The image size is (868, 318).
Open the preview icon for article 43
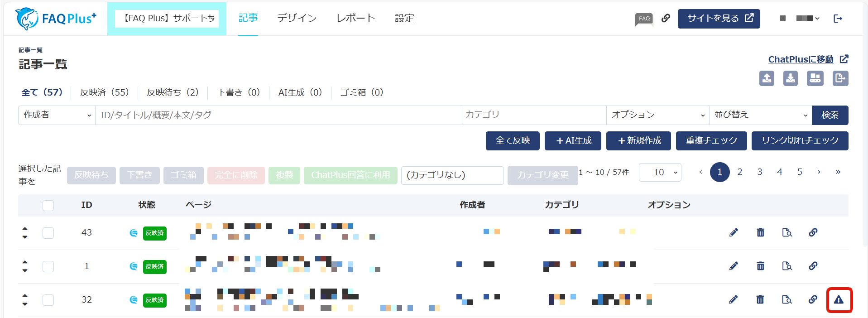787,232
